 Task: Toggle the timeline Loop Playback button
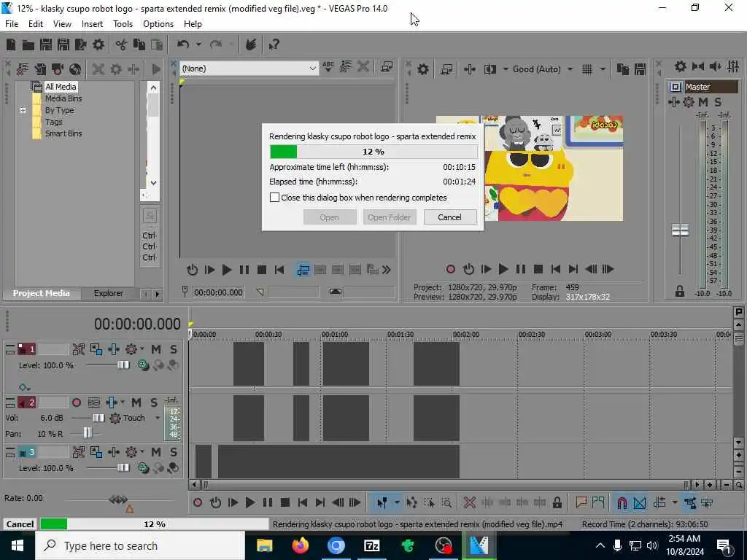coord(215,502)
